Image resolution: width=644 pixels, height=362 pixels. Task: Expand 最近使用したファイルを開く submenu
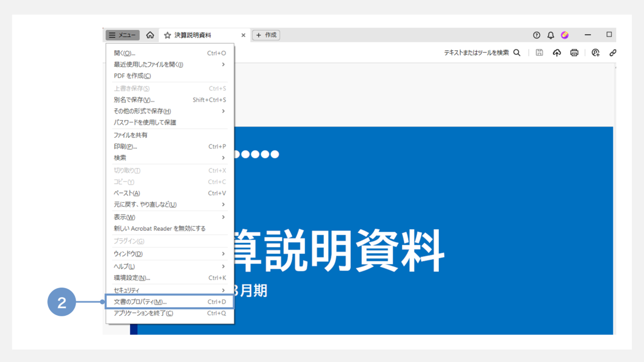point(170,64)
